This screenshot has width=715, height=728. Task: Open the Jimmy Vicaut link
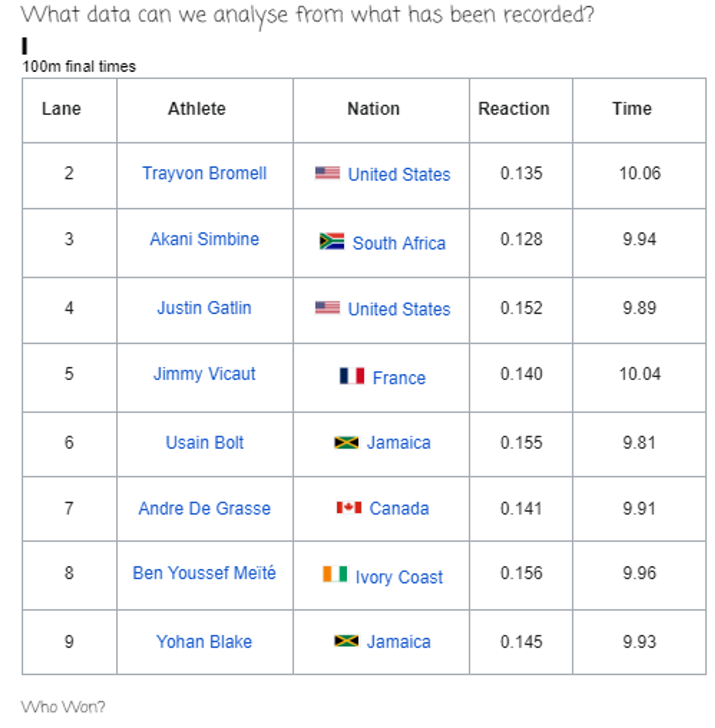coord(204,374)
